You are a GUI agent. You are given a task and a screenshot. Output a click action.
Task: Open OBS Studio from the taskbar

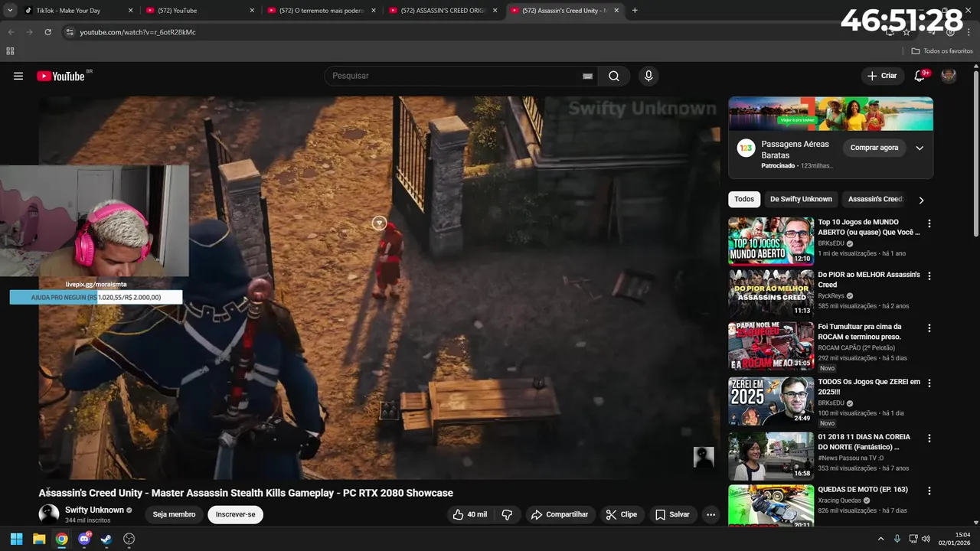(x=129, y=539)
